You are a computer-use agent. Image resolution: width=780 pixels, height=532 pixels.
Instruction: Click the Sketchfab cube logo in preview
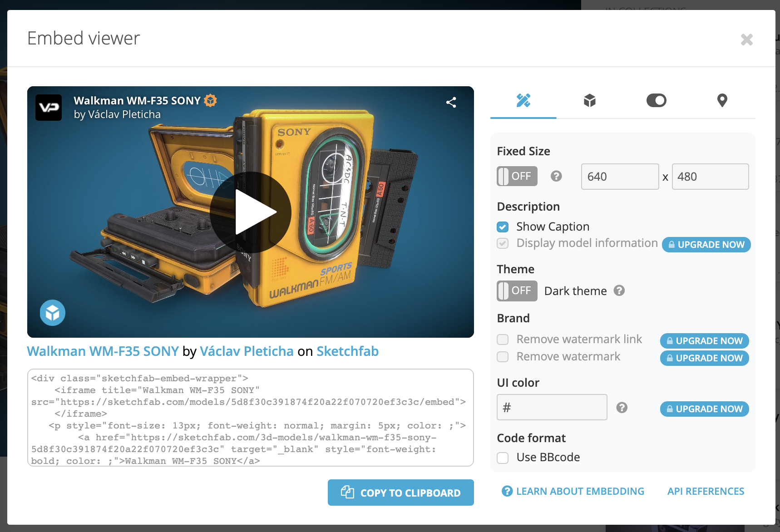click(x=53, y=313)
